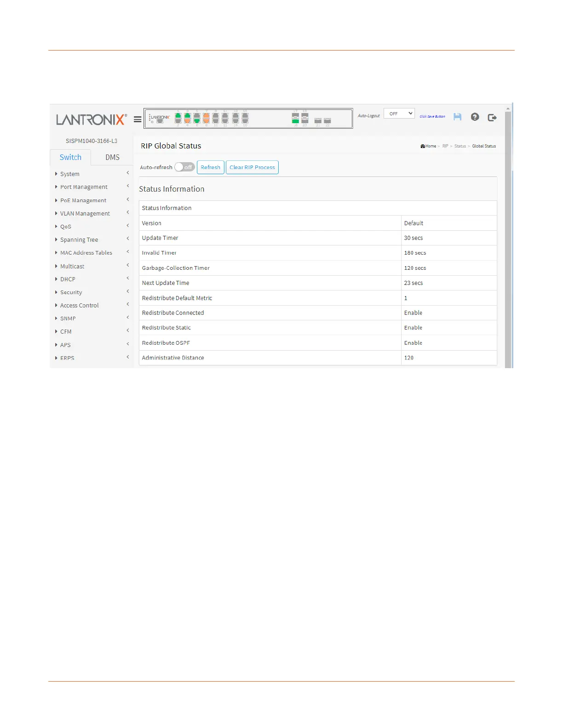Click the 23 secs value

(x=413, y=283)
